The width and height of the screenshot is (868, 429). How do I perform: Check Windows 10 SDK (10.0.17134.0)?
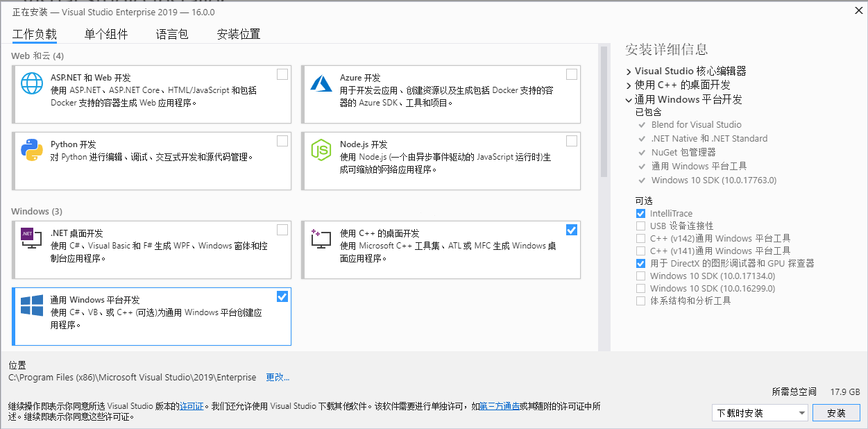click(641, 276)
